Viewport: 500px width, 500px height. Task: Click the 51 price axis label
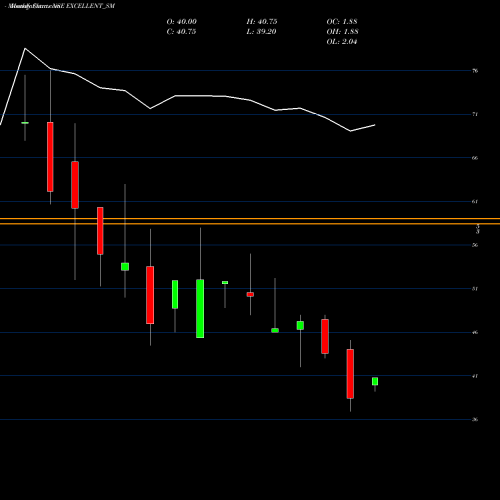click(x=475, y=289)
